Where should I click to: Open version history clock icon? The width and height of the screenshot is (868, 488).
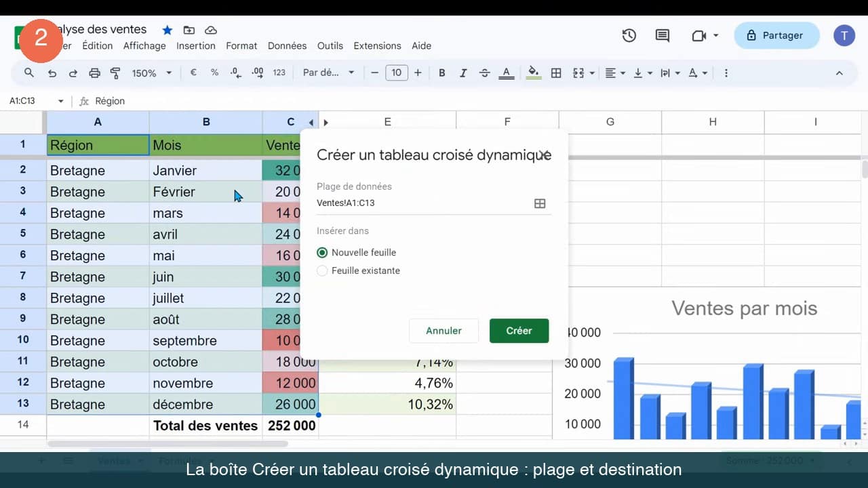tap(629, 35)
